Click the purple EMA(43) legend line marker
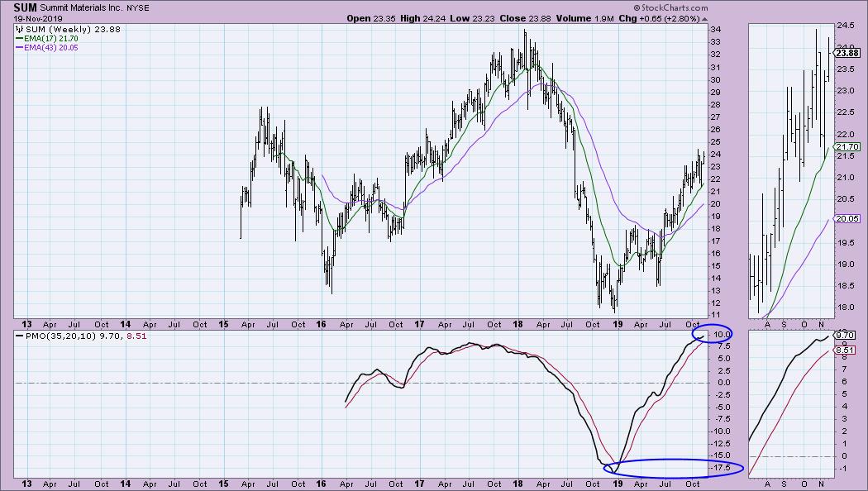 (x=20, y=48)
